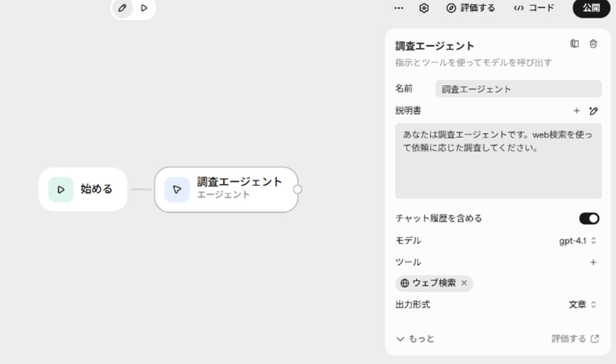
Task: Open the gpt-4.1 model dropdown
Action: pyautogui.click(x=578, y=241)
